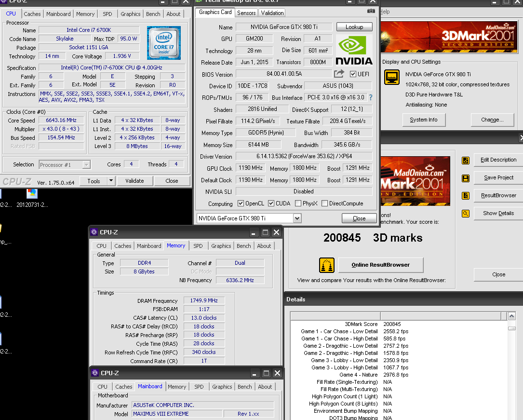Click the Show Details magnifier icon
The height and width of the screenshot is (420, 523).
point(466,214)
